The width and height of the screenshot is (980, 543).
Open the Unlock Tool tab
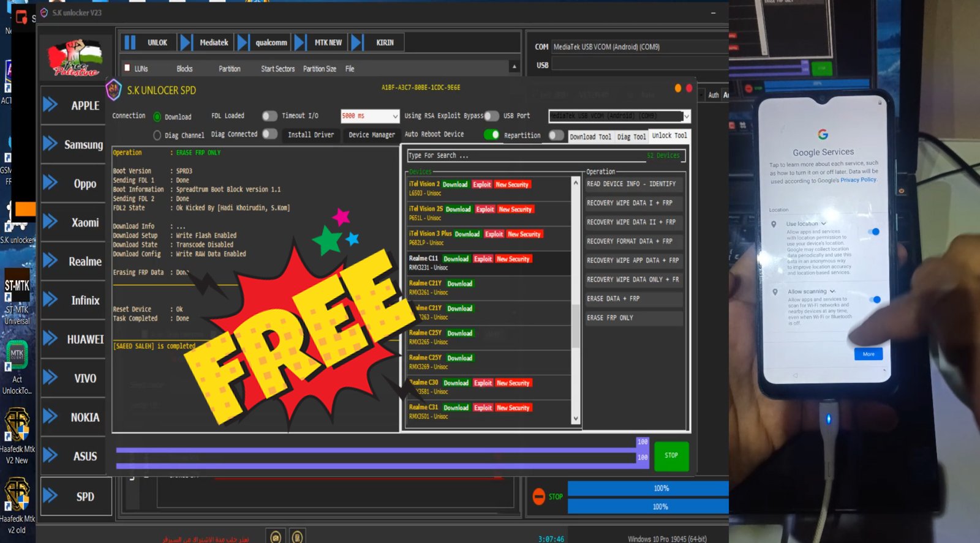coord(669,136)
